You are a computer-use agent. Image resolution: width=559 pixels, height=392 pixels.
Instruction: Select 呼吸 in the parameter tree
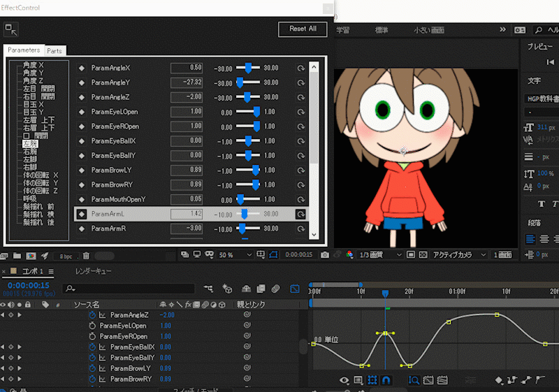[x=30, y=198]
